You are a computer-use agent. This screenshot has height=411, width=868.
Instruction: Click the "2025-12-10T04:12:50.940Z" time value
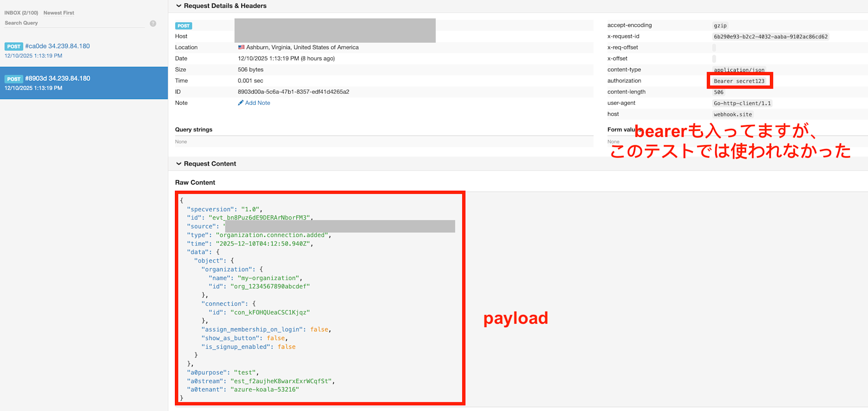263,244
